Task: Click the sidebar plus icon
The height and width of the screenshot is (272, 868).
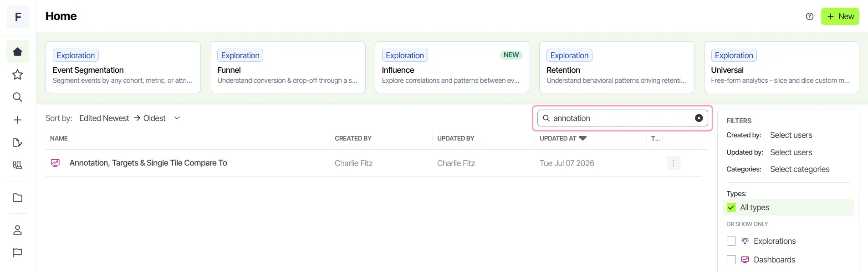Action: tap(18, 120)
